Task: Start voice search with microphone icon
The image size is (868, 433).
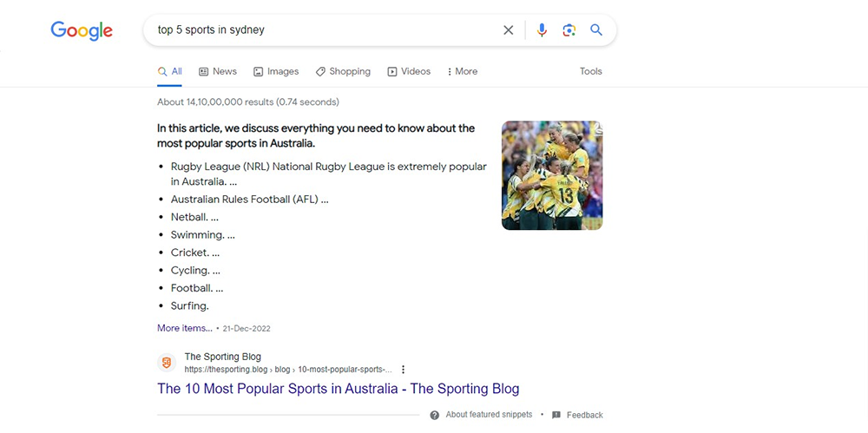Action: tap(542, 30)
